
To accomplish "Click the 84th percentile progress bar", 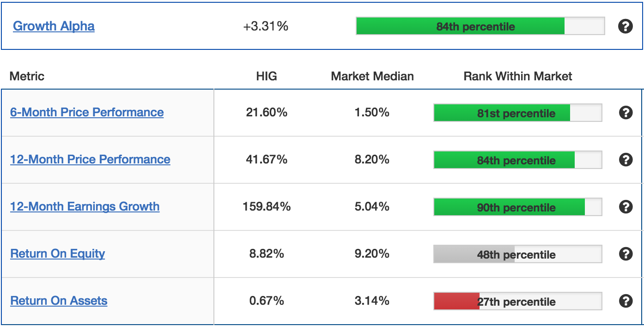I will (480, 26).
